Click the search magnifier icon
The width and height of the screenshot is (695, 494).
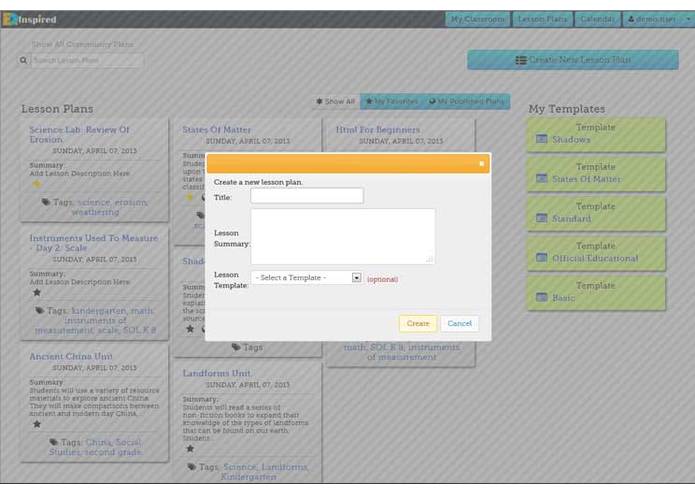[23, 60]
